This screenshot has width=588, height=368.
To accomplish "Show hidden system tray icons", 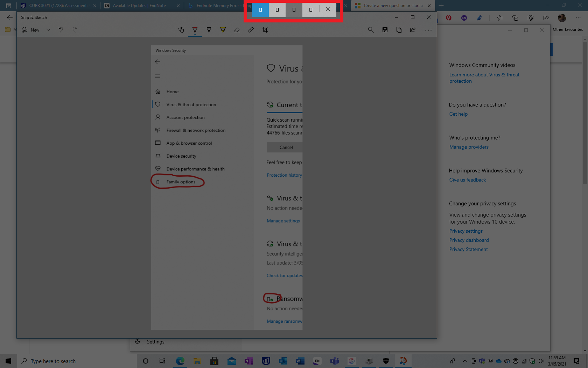I will [x=465, y=361].
